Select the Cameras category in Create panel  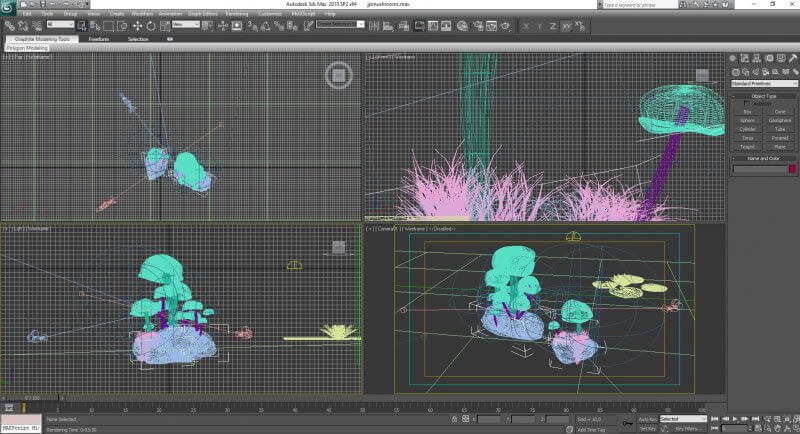(765, 72)
